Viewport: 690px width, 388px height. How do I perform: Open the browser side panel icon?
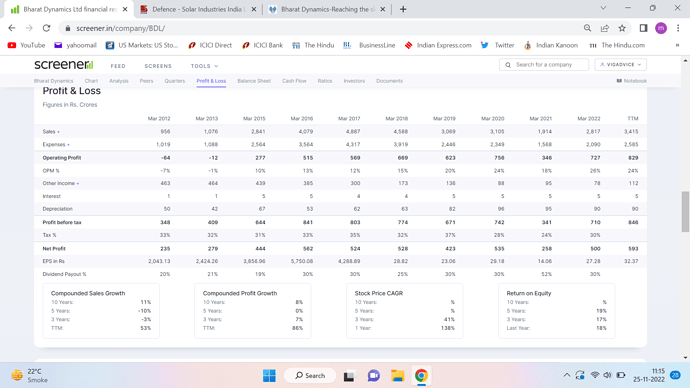(x=643, y=28)
